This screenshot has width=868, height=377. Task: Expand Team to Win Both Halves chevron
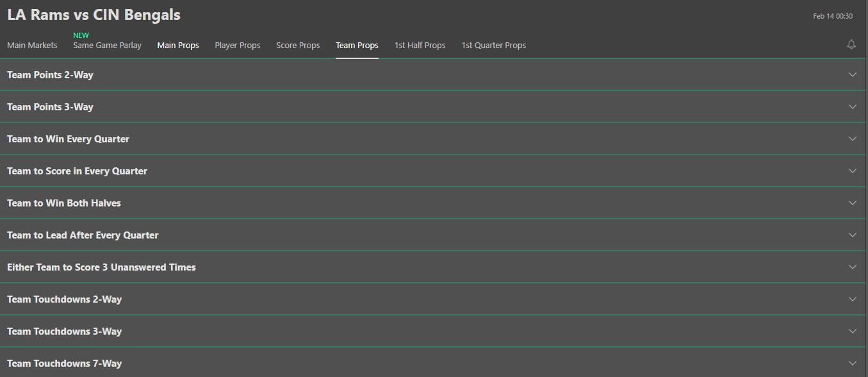pyautogui.click(x=853, y=203)
